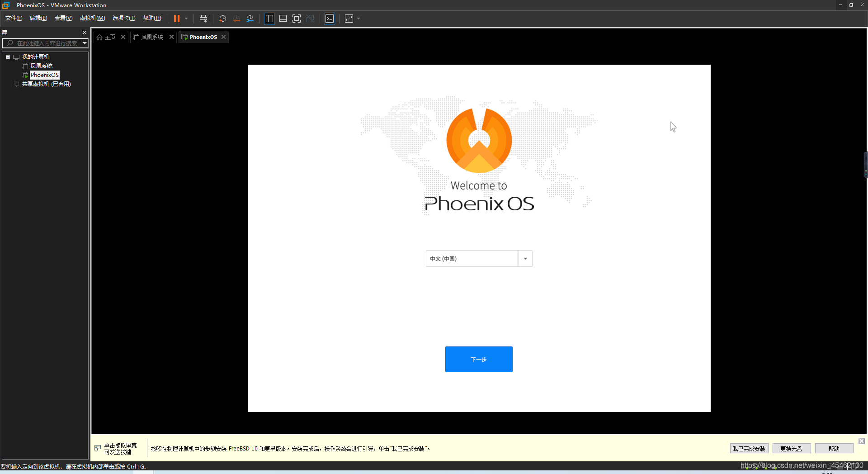Open the 帮助(H) menu
The height and width of the screenshot is (474, 868).
pos(152,18)
